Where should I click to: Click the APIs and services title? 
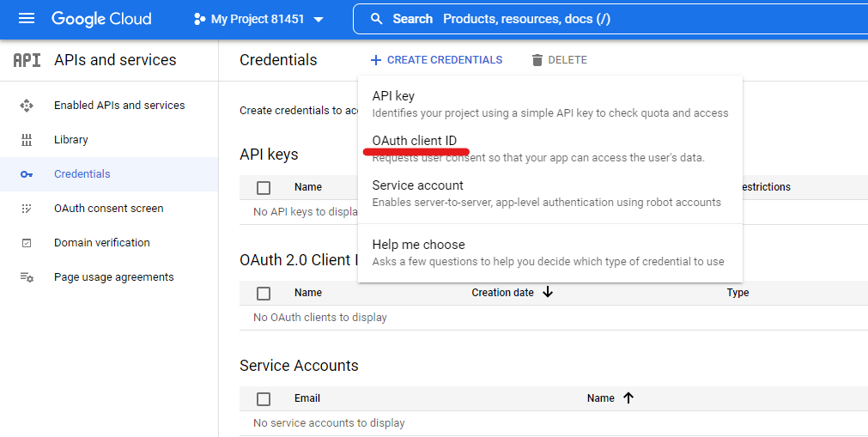[x=115, y=60]
